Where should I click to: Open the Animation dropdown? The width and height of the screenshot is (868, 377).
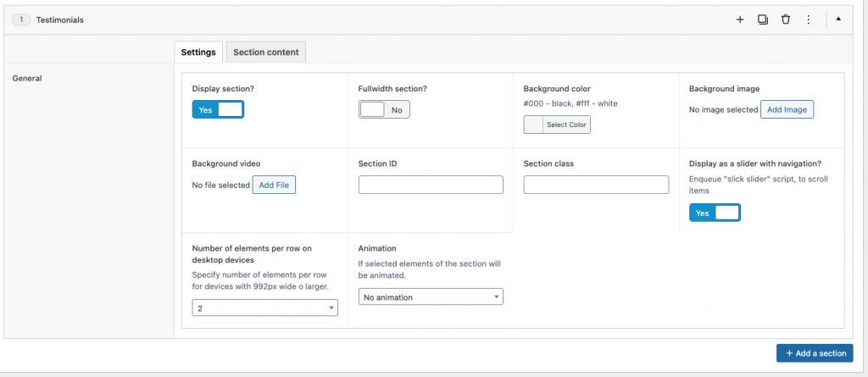(x=431, y=297)
